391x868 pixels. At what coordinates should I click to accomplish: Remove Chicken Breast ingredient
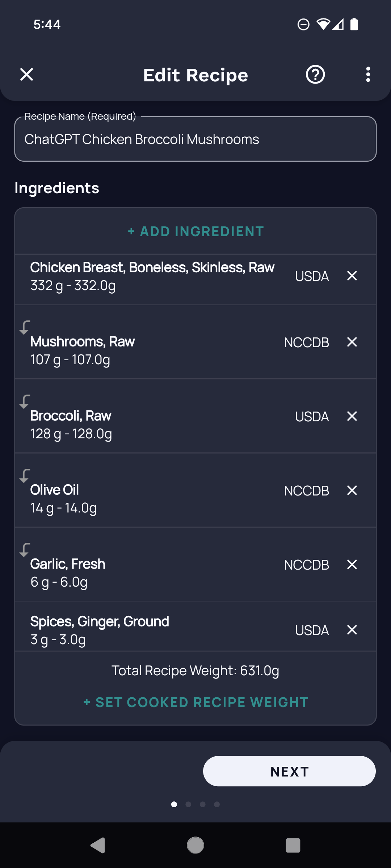352,276
